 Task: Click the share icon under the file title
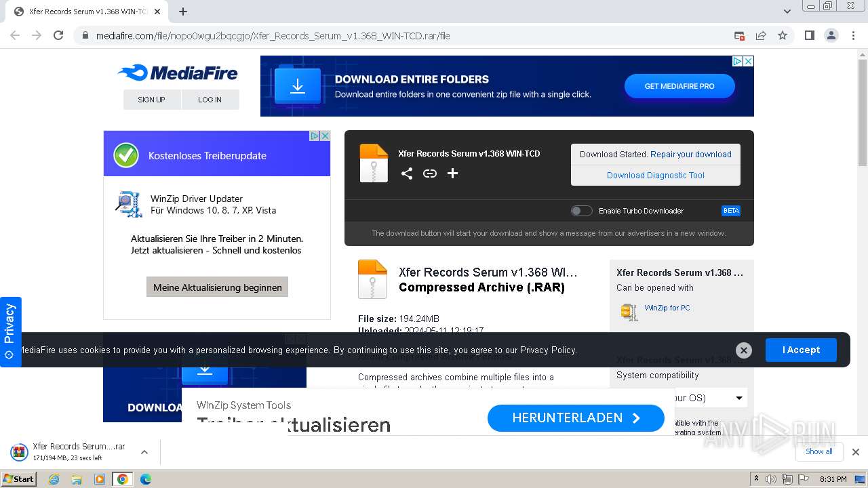point(406,174)
